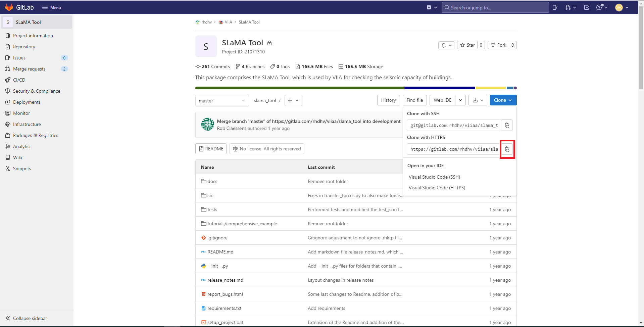Click the Analytics chart icon

8,146
